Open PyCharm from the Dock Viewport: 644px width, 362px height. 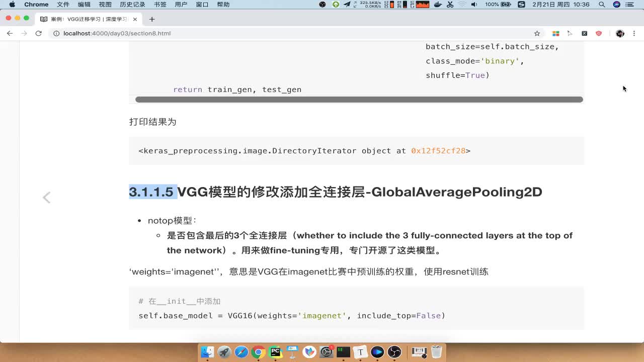click(275, 352)
